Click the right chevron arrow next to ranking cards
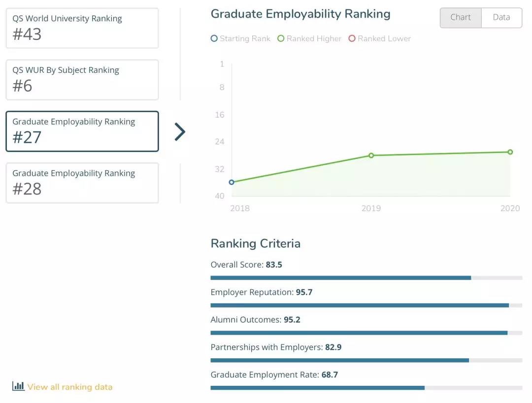This screenshot has width=532, height=403. pyautogui.click(x=180, y=131)
